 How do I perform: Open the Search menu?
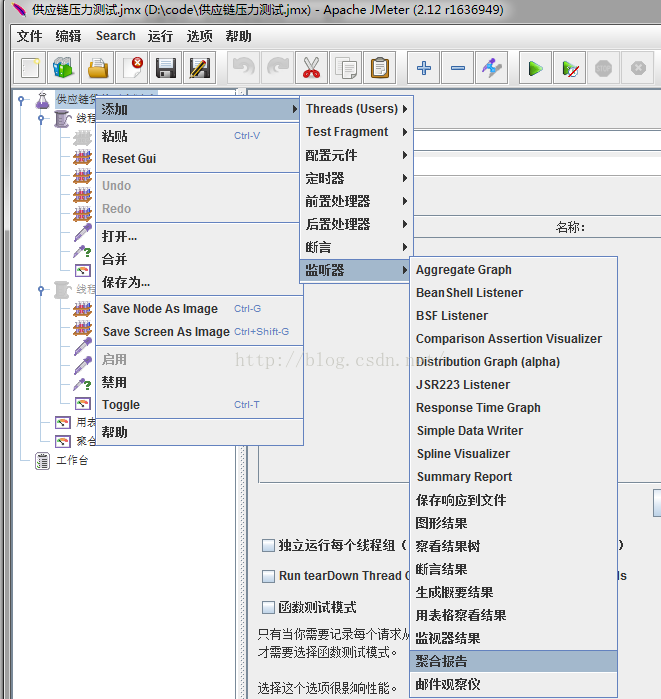point(115,36)
